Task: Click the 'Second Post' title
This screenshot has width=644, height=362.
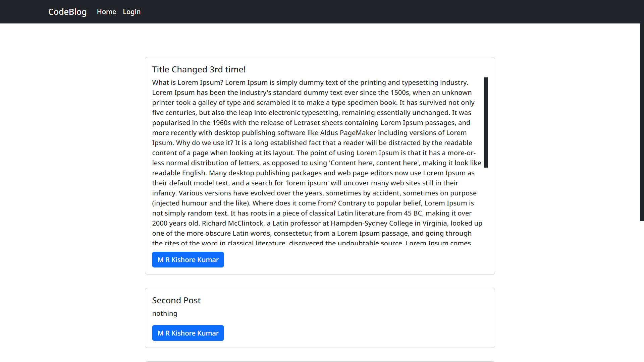Action: coord(176,300)
